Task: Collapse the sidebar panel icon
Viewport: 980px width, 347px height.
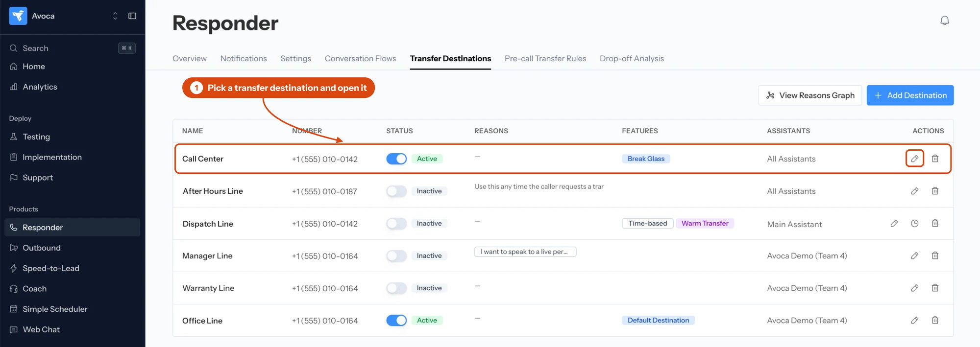Action: coord(132,16)
